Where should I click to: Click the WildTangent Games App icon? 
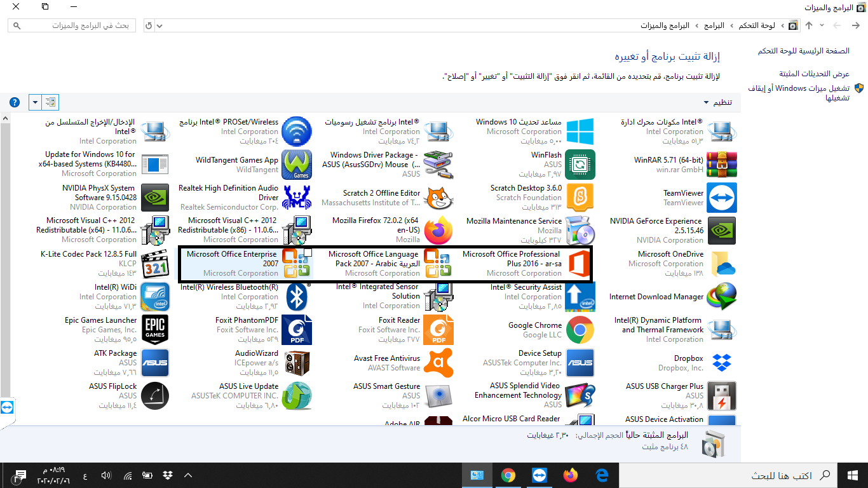(296, 165)
